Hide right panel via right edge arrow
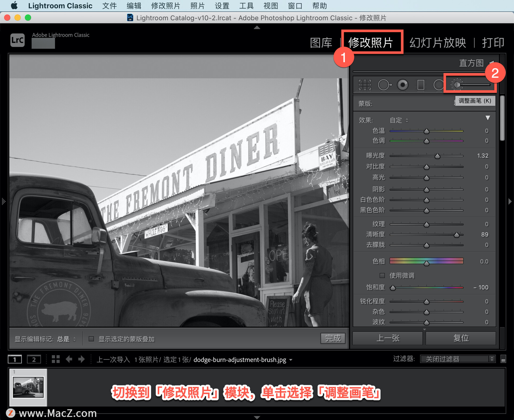Screen dimensions: 514x420 point(510,201)
